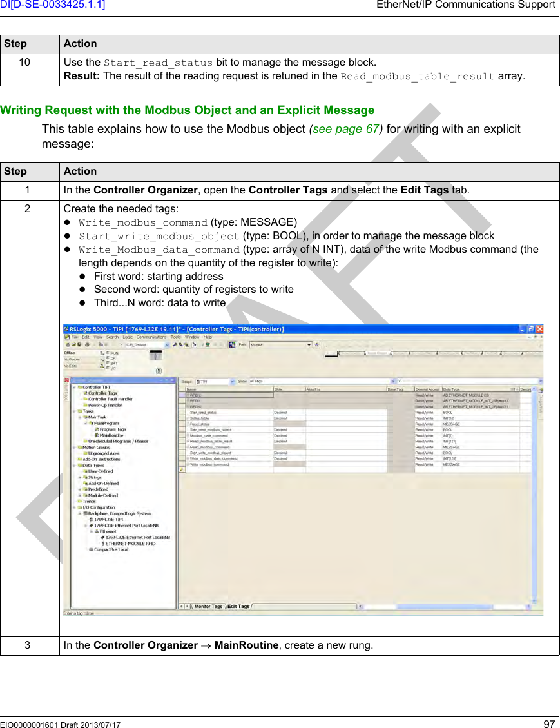Click the Show All Tags filter field
Viewport: 560px width, 728px height.
point(322,382)
